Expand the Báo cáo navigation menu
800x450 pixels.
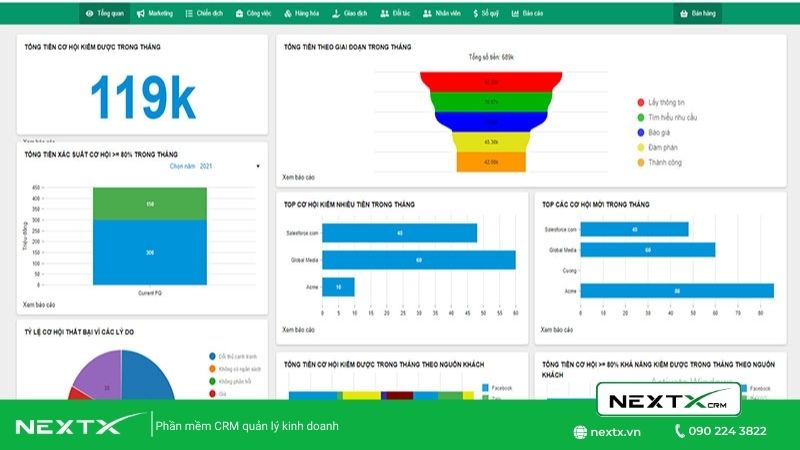pos(527,14)
